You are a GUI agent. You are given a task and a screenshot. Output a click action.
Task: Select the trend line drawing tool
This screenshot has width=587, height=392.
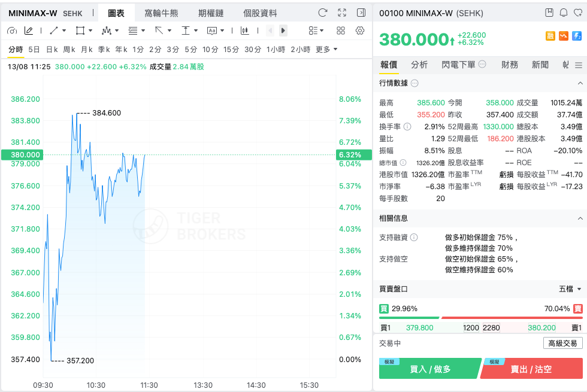(54, 31)
